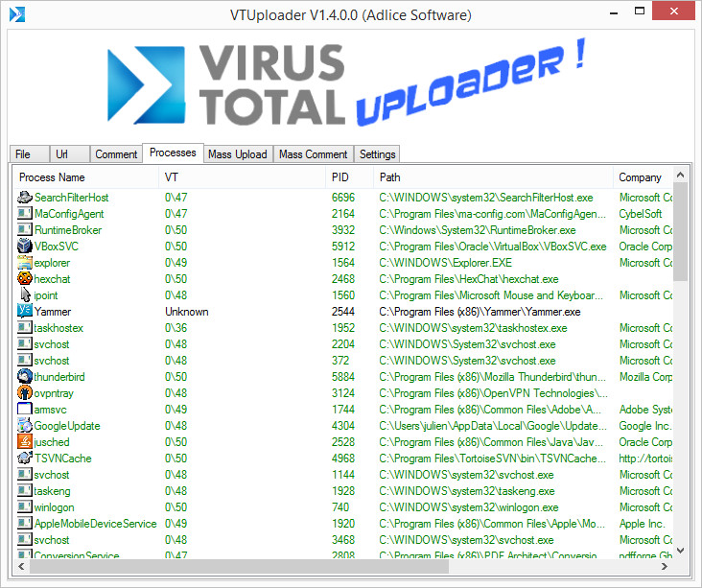This screenshot has height=588, width=702.
Task: Click the vertical scrollbar thumb
Action: point(681,231)
